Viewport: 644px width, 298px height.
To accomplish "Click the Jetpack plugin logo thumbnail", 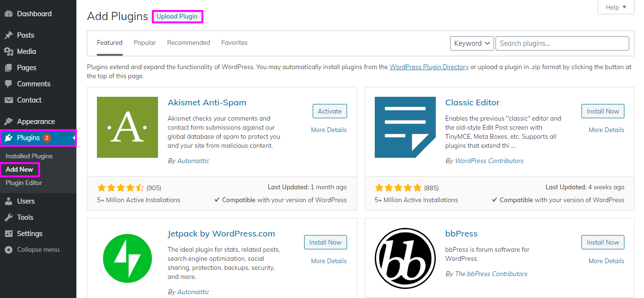I will (x=127, y=258).
